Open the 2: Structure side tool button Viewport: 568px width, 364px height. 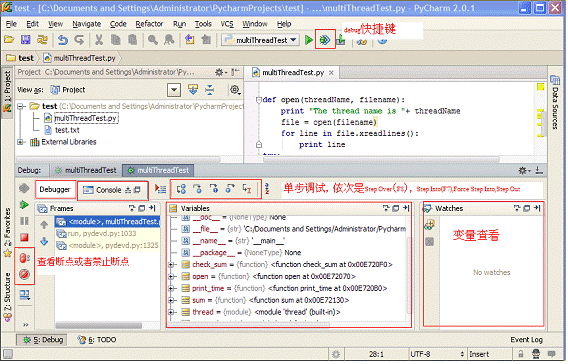tap(7, 298)
